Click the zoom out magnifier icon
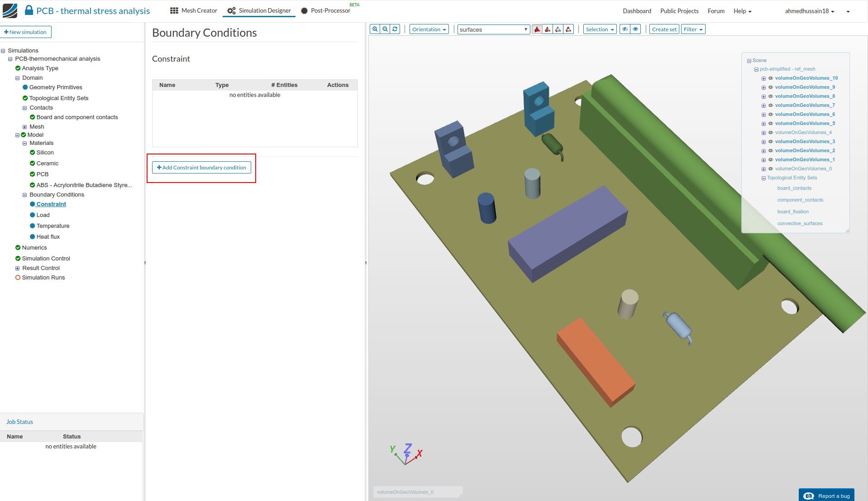 (x=385, y=29)
